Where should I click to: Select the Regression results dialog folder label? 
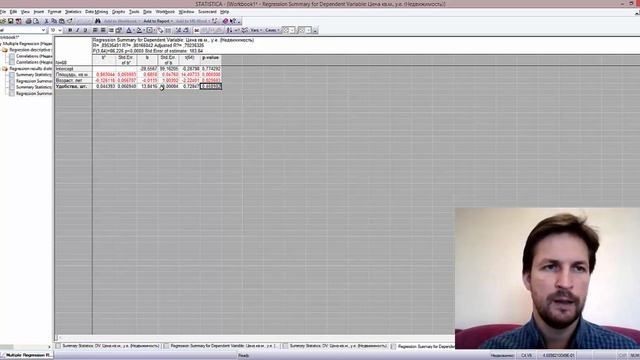pyautogui.click(x=31, y=69)
